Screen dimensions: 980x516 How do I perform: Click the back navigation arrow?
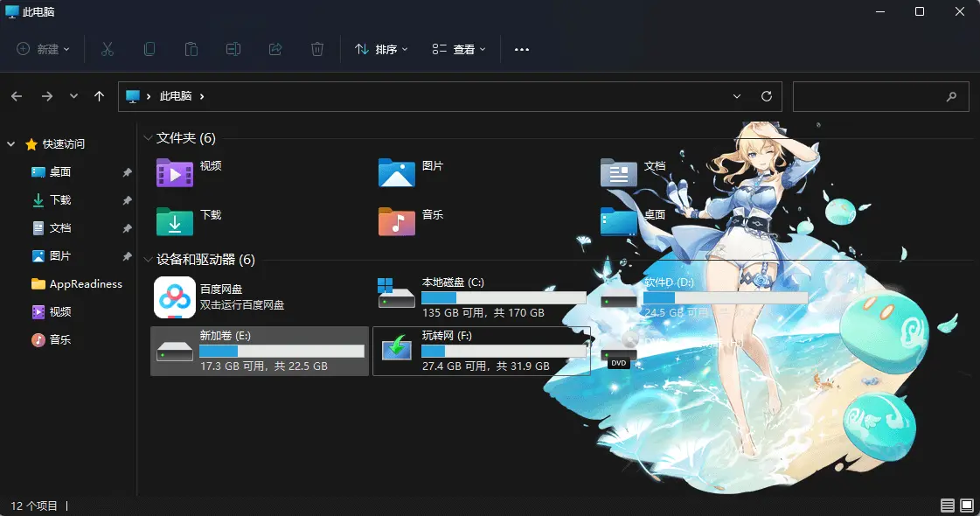point(17,96)
